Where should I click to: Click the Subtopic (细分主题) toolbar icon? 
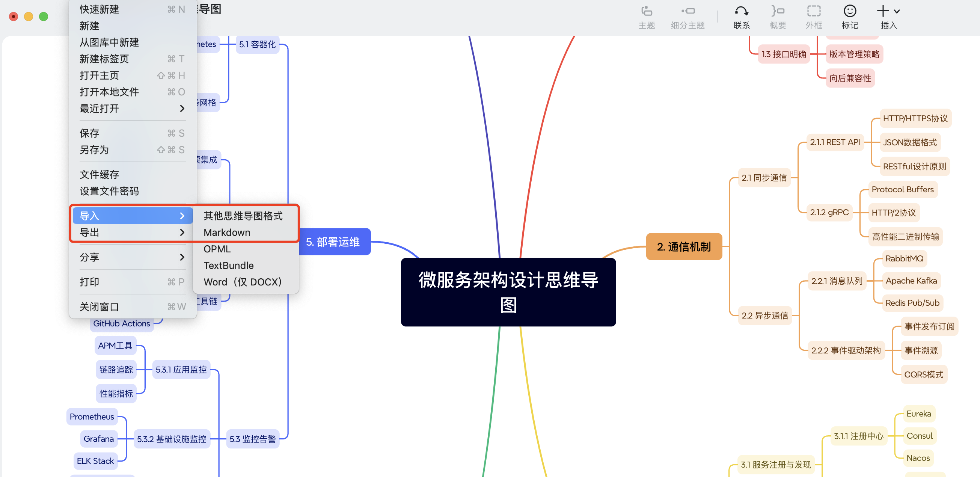688,11
